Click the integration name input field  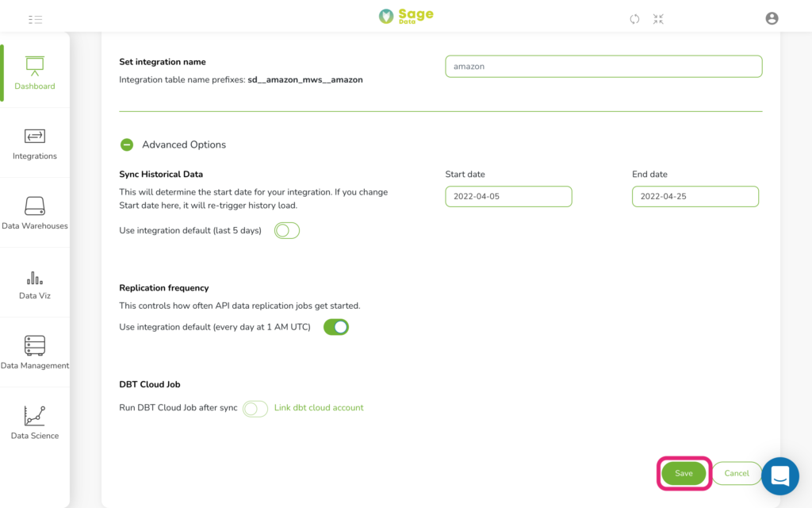(x=603, y=67)
